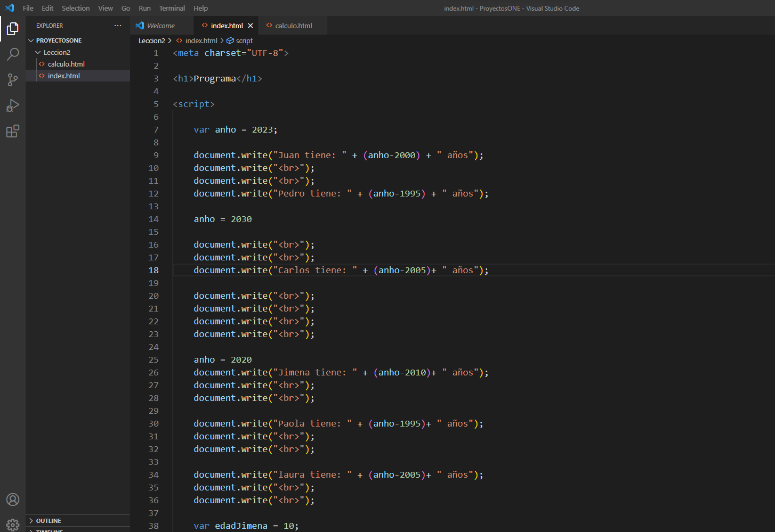Click the <script> tag on line 5
This screenshot has height=532, width=775.
tap(194, 104)
